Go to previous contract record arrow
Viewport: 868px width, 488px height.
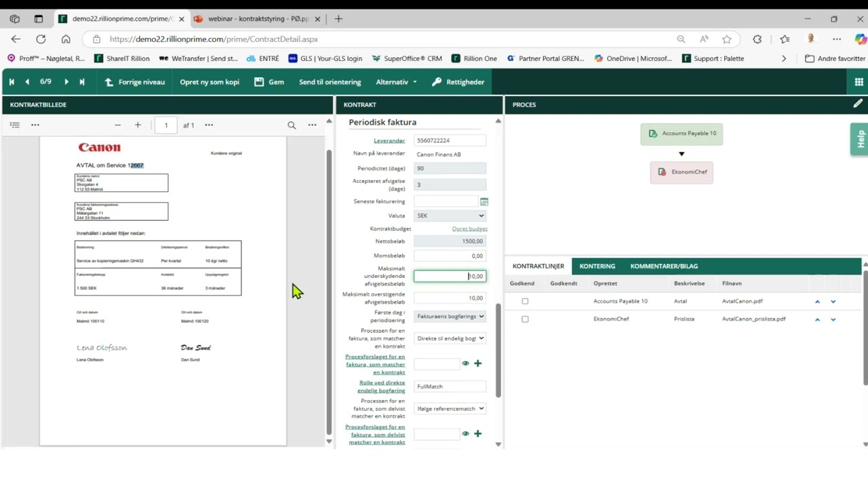click(x=27, y=82)
